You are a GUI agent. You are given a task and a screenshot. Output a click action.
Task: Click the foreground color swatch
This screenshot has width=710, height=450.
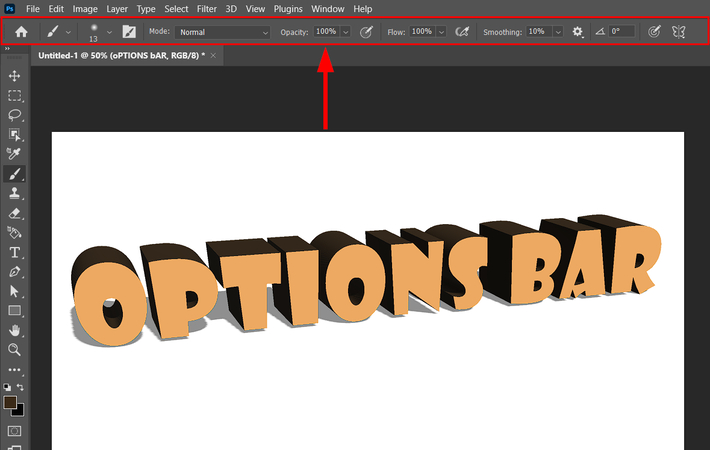coord(10,402)
